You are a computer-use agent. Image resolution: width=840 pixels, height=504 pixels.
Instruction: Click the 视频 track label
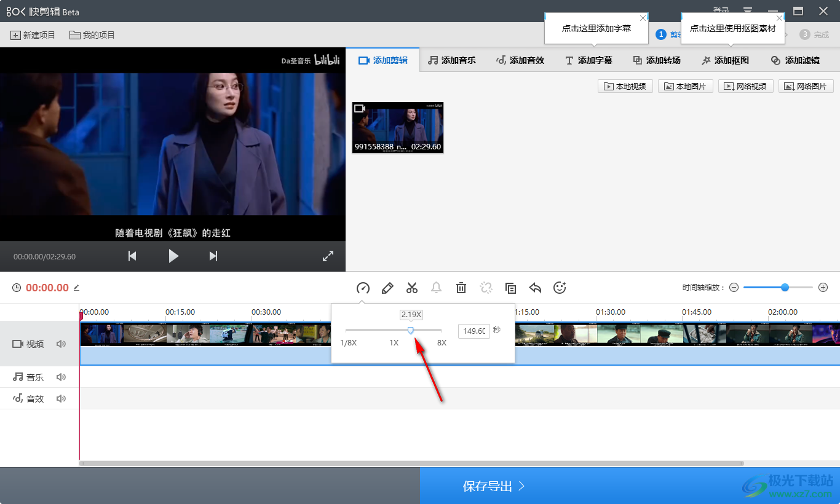tap(28, 344)
